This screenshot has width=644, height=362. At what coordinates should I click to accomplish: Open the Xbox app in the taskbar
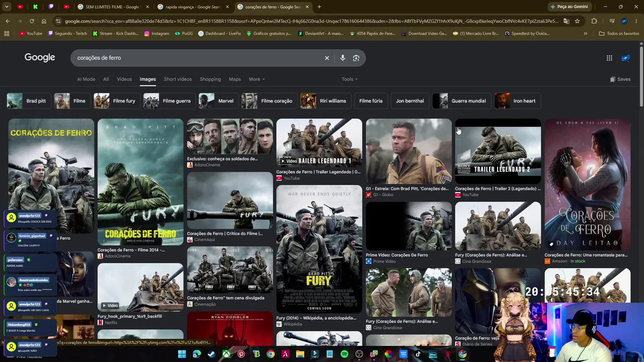coord(226,354)
